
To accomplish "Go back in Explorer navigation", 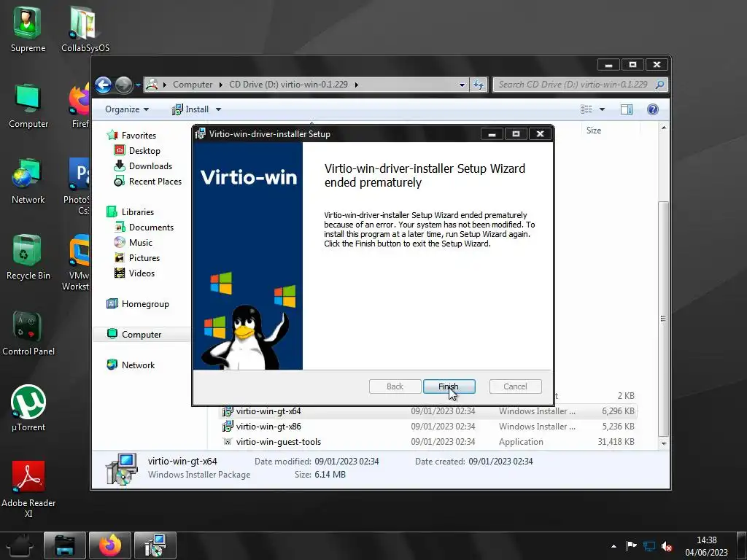I will tap(103, 85).
